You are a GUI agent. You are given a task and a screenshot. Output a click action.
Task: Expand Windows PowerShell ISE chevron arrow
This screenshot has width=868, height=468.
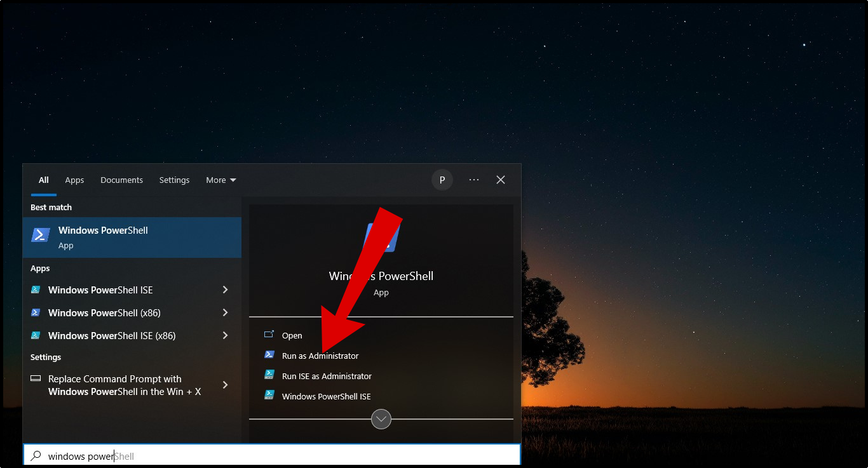[x=225, y=290]
